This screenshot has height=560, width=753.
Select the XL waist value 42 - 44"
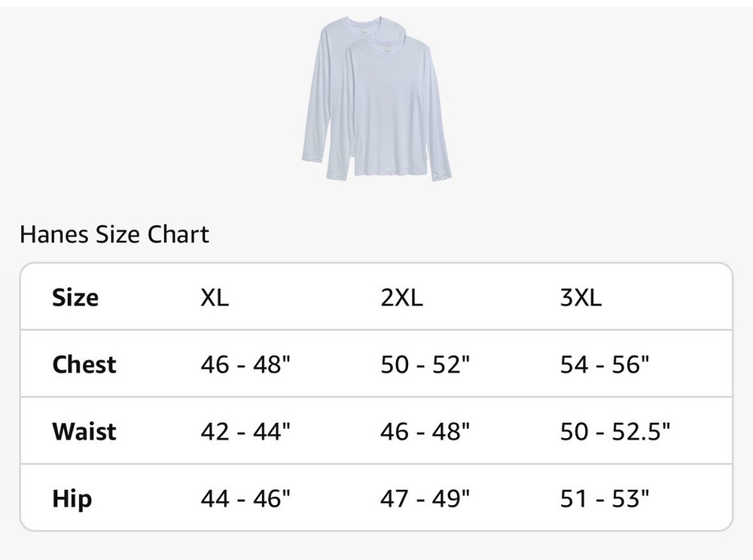[245, 431]
